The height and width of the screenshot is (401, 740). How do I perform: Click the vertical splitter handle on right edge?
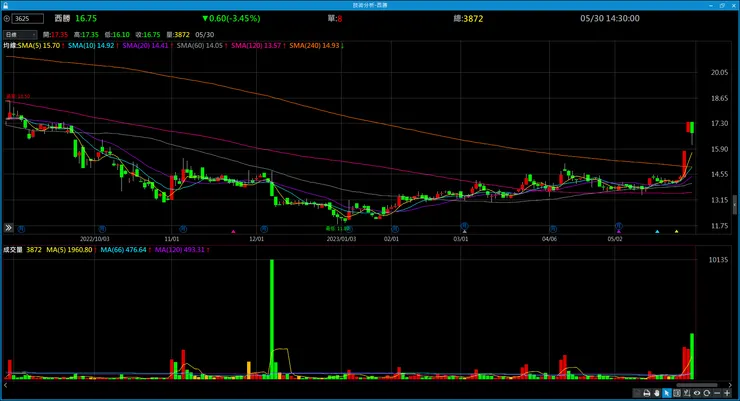(734, 205)
